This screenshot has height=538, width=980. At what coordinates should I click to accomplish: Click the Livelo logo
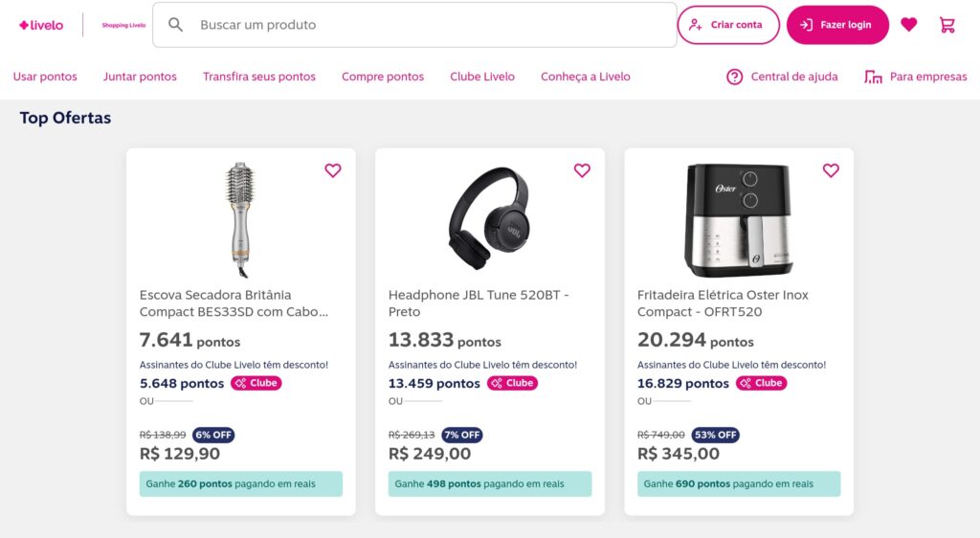click(41, 25)
